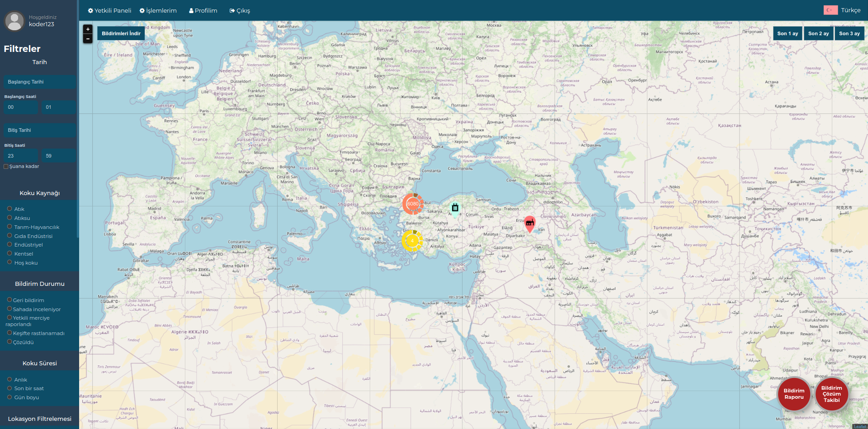The width and height of the screenshot is (868, 429).
Task: Open the Yetkili Paneli menu
Action: coord(109,10)
